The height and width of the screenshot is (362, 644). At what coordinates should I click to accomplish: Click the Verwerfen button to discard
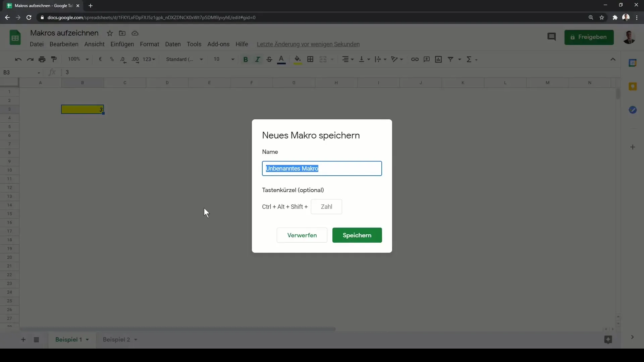302,235
